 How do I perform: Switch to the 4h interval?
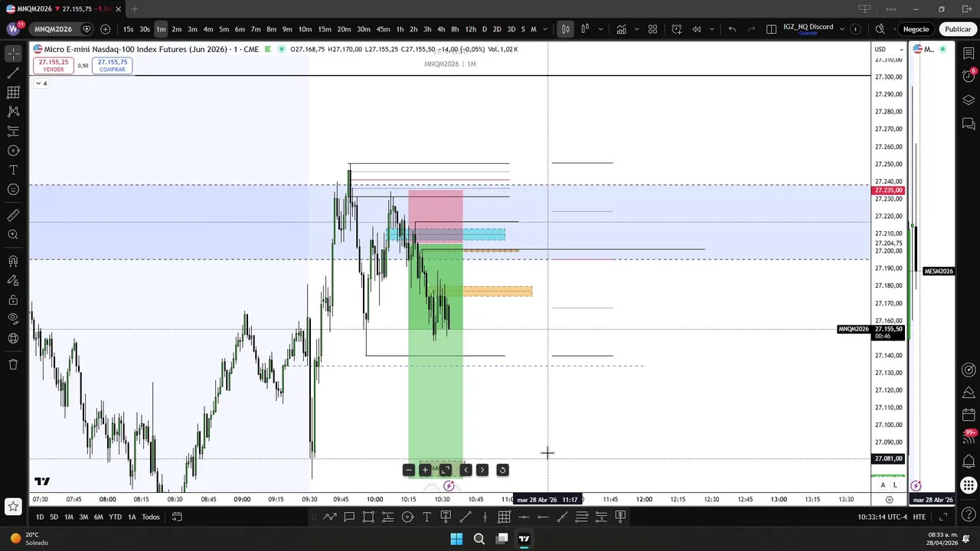pyautogui.click(x=441, y=29)
